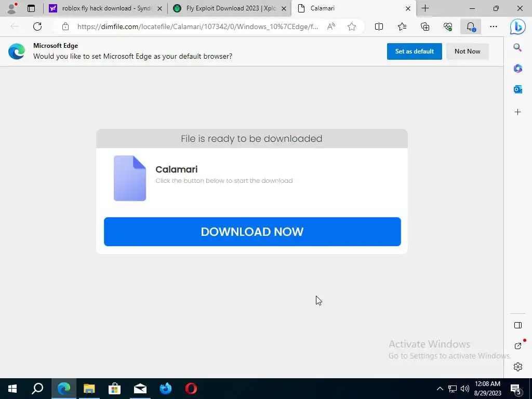
Task: Open the Collections icon
Action: [425, 26]
